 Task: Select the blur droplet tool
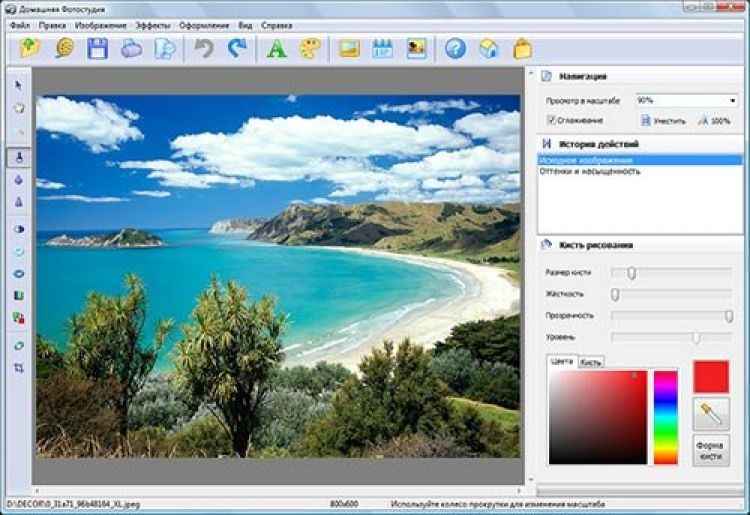pyautogui.click(x=19, y=180)
